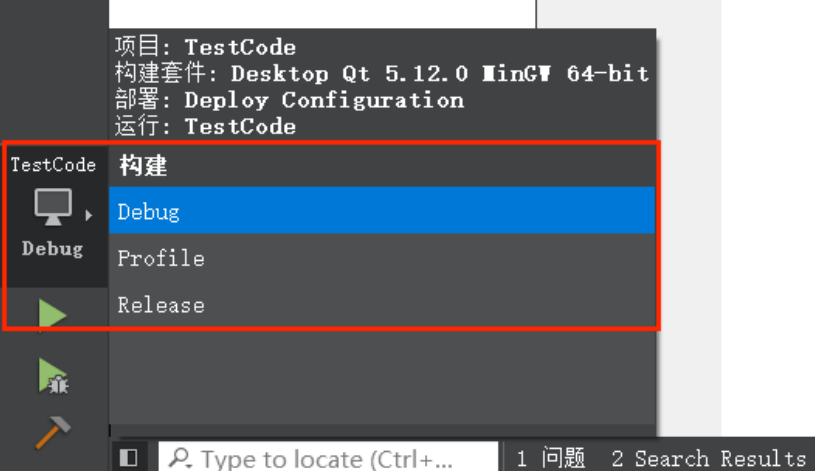Open the 2 Search Results pane
815x471 pixels.
click(708, 459)
